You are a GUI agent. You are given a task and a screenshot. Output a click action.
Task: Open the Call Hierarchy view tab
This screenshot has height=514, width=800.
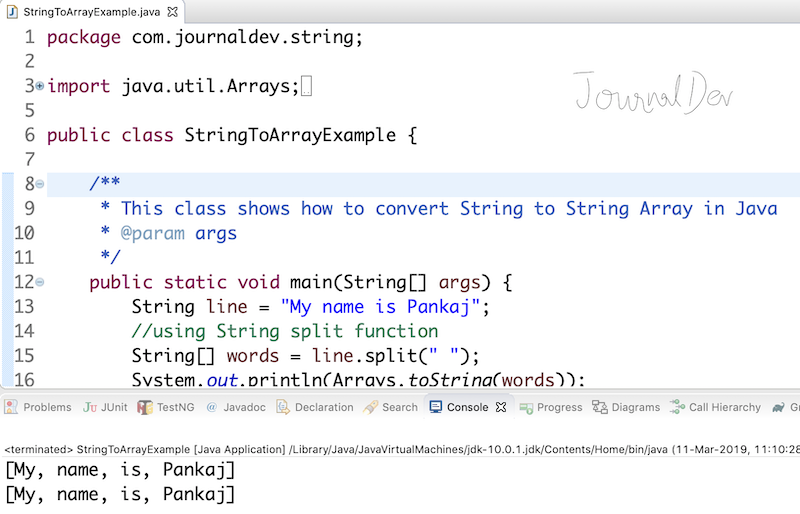click(715, 407)
